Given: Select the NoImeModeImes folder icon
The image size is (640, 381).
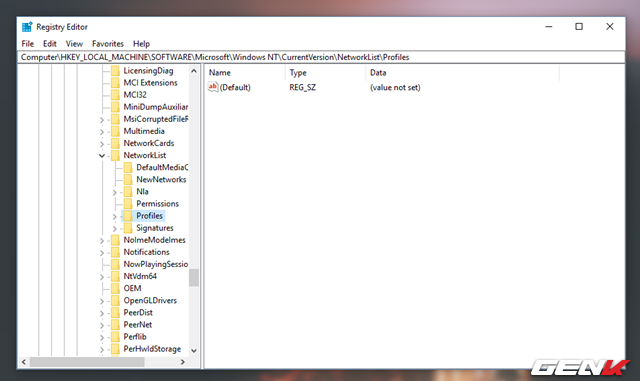Looking at the screenshot, I should [116, 240].
